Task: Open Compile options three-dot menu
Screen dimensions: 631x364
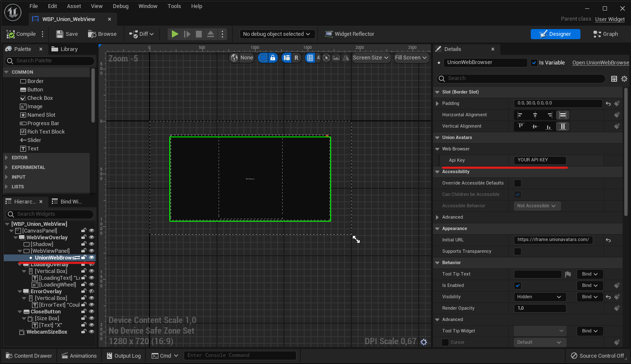Action: click(43, 34)
